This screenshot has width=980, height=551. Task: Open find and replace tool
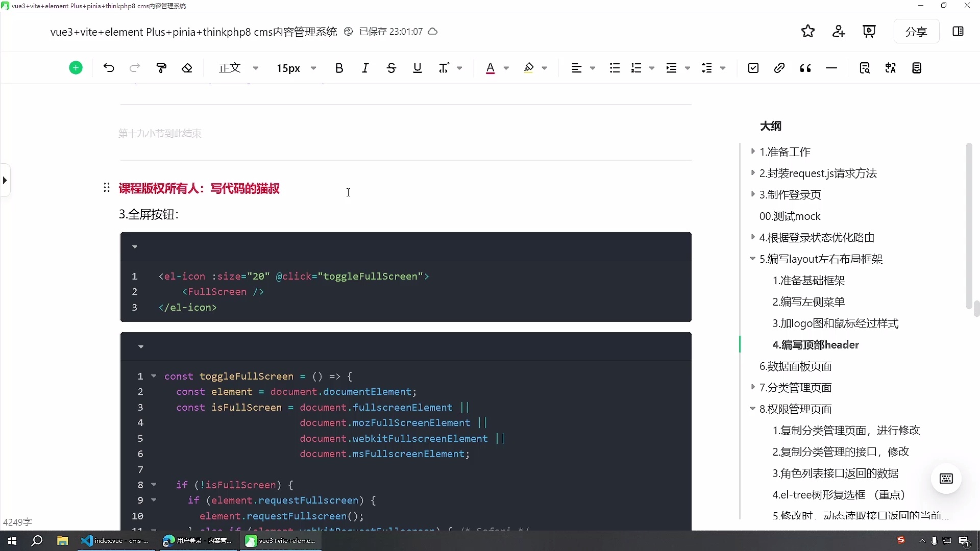(x=864, y=68)
